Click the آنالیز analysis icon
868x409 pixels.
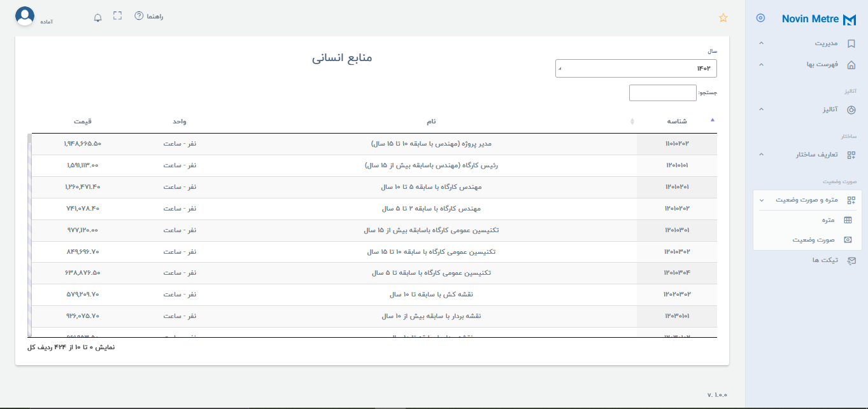tap(851, 109)
